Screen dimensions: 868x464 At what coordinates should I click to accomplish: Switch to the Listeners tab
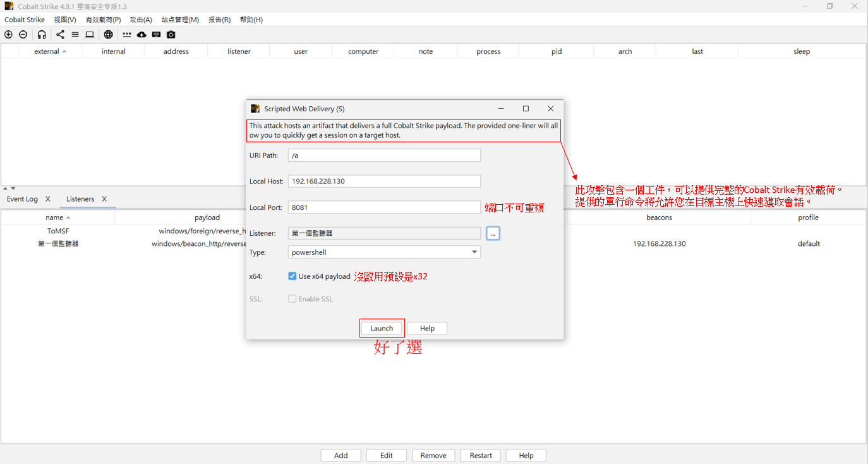pyautogui.click(x=80, y=199)
